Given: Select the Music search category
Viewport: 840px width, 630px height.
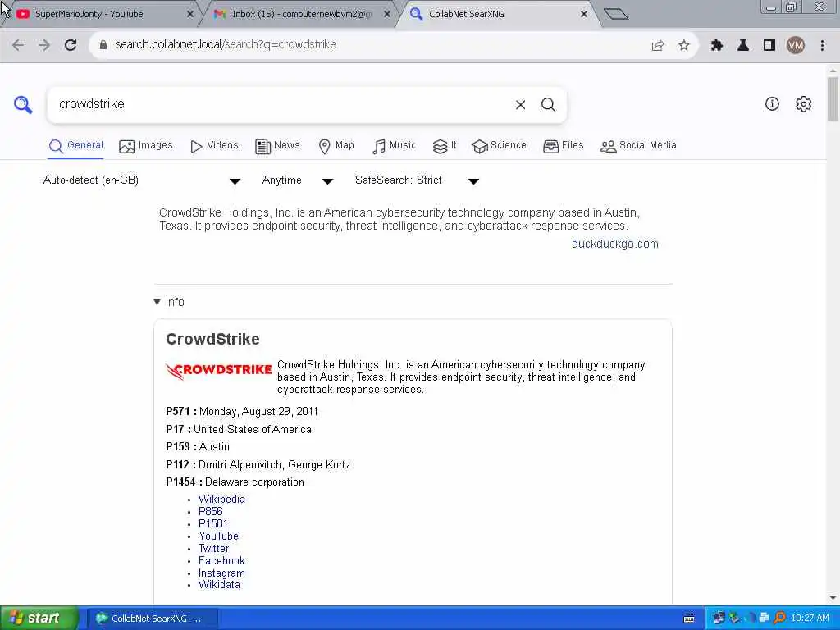Looking at the screenshot, I should point(394,146).
